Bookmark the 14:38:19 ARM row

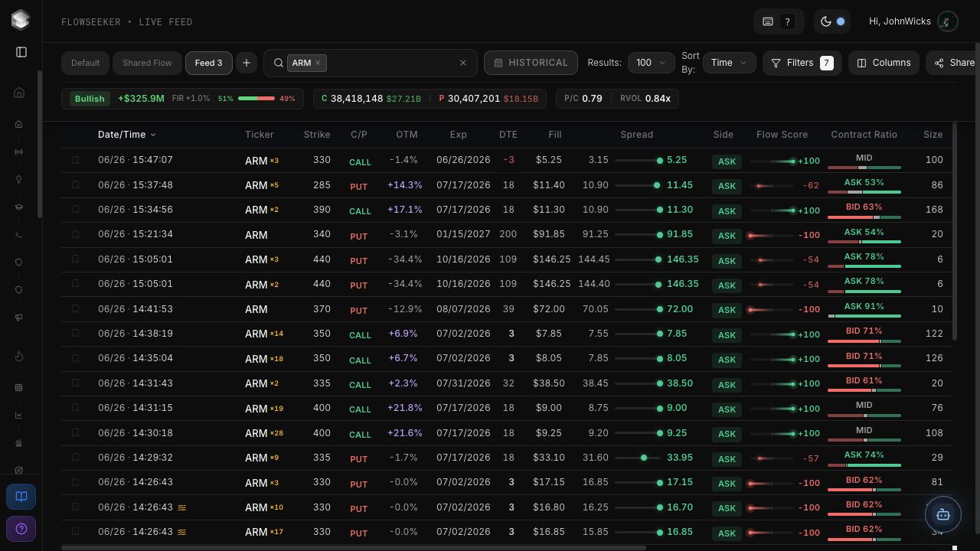pyautogui.click(x=75, y=334)
